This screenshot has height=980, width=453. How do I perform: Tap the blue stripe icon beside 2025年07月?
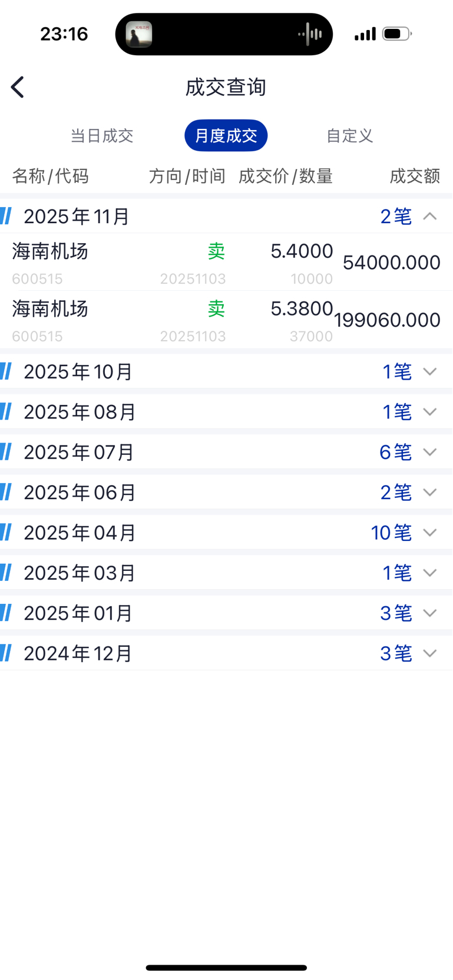tap(6, 452)
